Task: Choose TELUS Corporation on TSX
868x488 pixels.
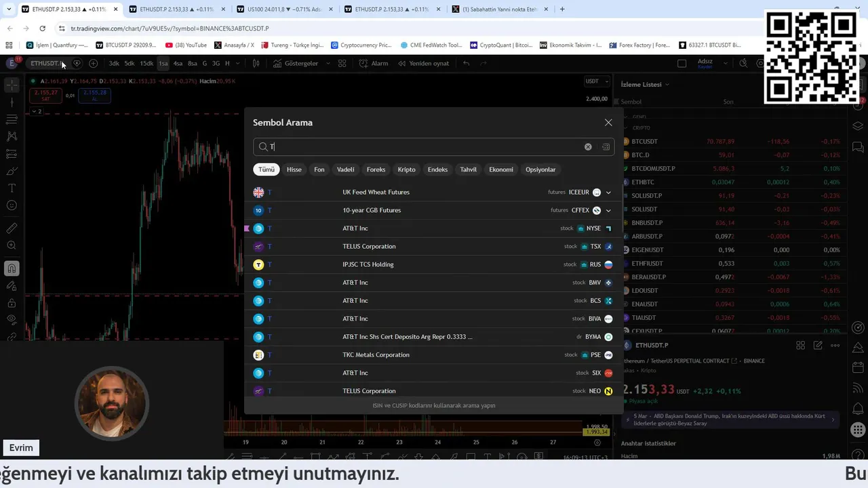Action: [433, 247]
